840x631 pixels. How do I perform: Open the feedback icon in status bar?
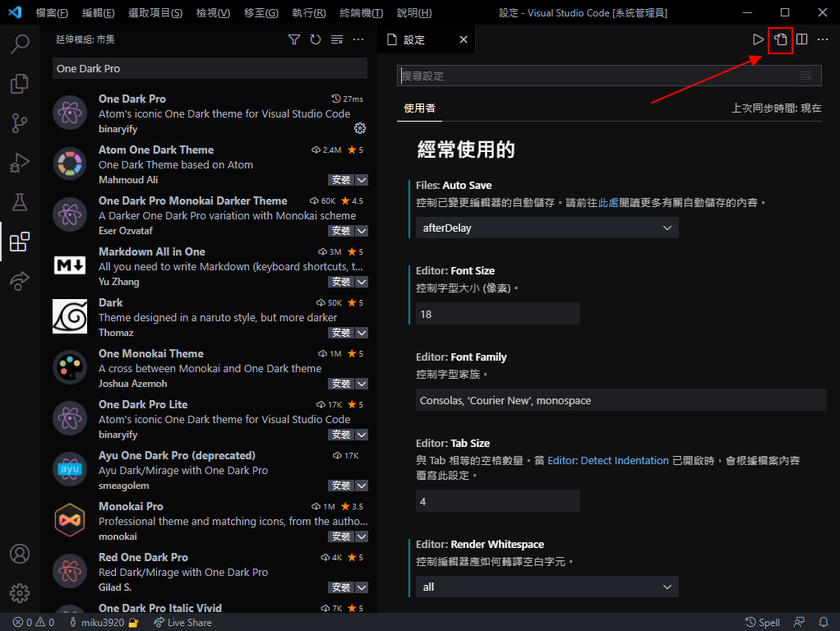coord(799,623)
